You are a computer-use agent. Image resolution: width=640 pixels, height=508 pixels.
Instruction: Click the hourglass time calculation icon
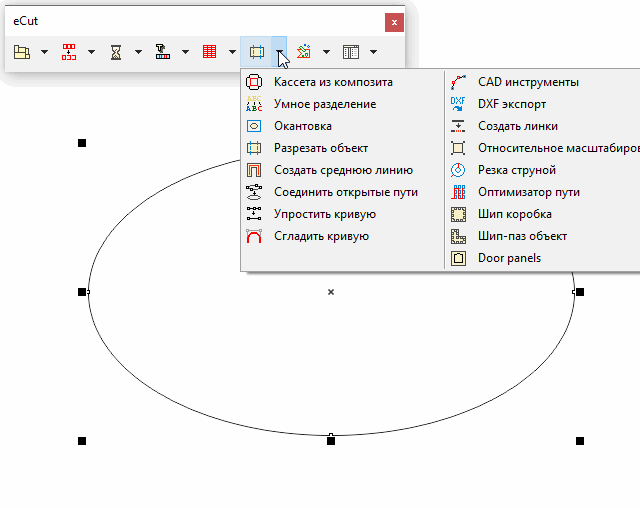[x=116, y=52]
